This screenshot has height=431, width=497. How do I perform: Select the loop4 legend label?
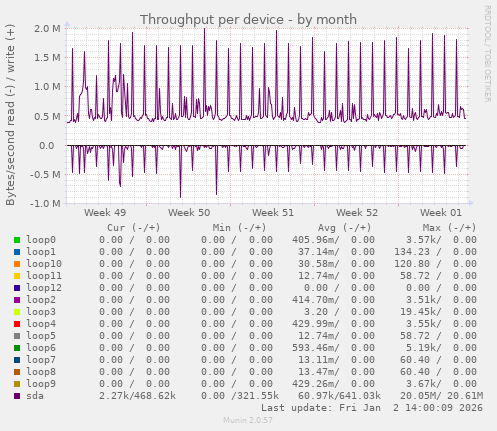tap(41, 324)
